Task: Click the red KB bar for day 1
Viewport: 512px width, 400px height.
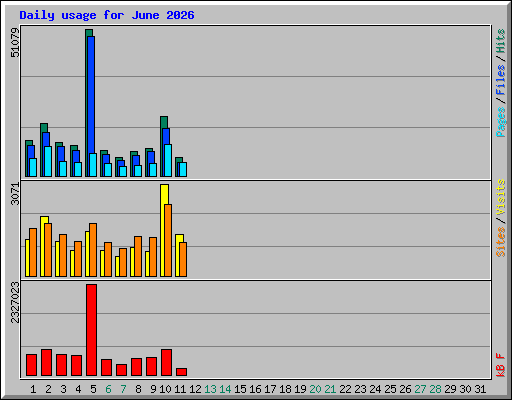Action: click(x=31, y=365)
